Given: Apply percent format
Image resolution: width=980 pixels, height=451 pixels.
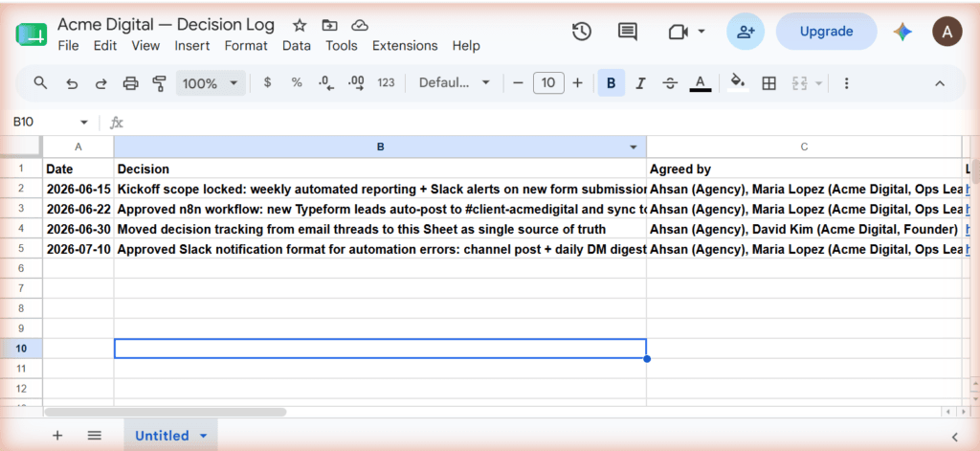Looking at the screenshot, I should 297,82.
